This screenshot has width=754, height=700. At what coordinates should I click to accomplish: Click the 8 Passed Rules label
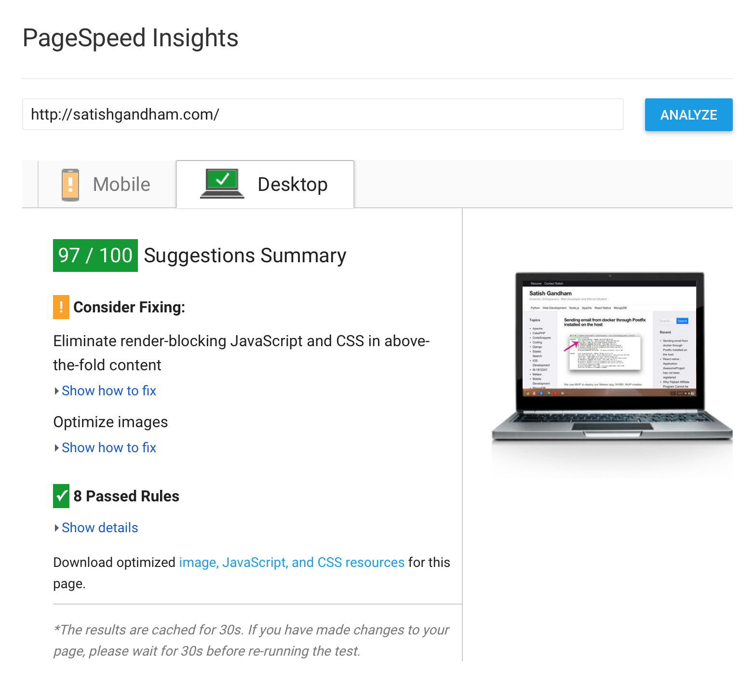[x=126, y=496]
